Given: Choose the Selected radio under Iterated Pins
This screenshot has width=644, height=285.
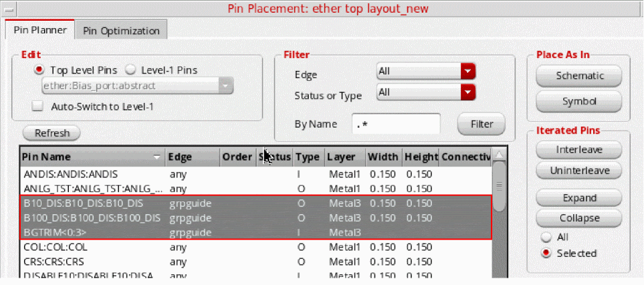Looking at the screenshot, I should [x=546, y=253].
